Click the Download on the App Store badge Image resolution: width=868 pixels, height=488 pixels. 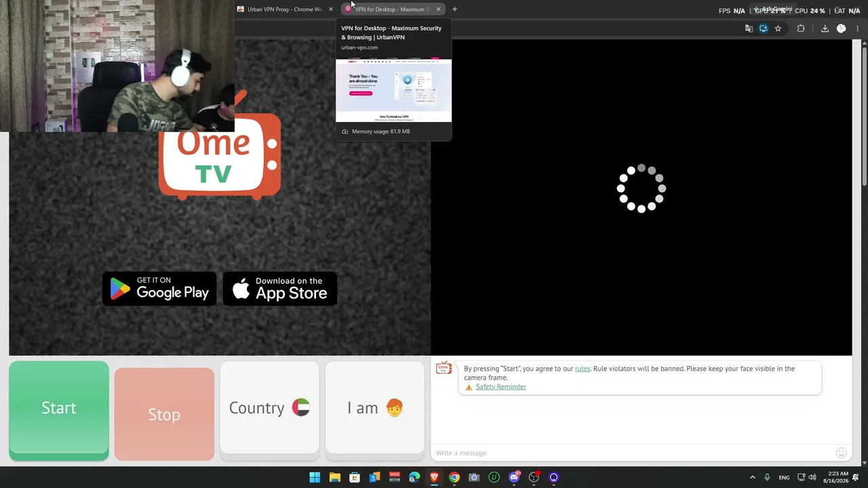pos(280,289)
